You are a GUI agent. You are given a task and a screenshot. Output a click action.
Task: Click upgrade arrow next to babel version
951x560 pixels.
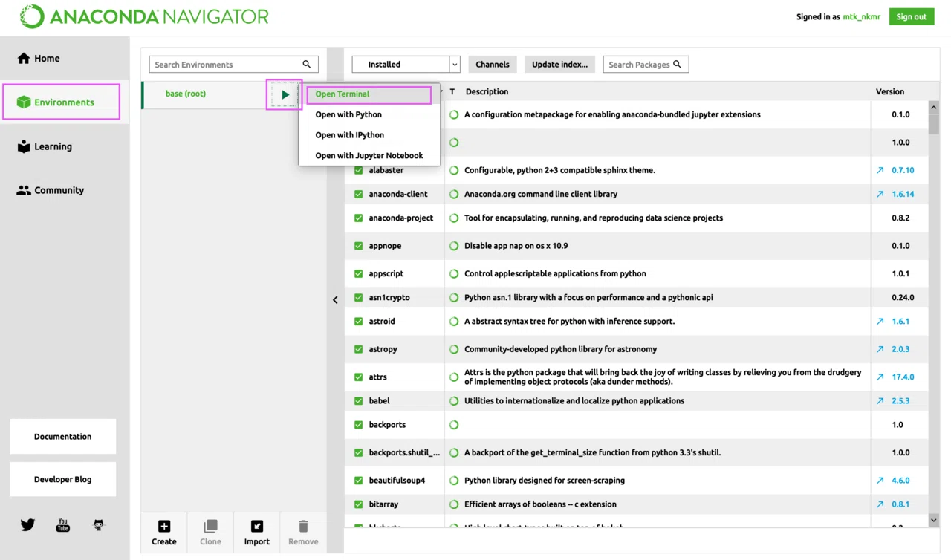(880, 400)
